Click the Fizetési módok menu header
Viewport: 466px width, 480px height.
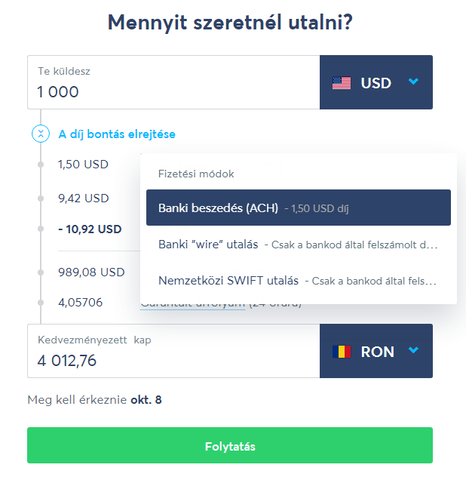196,174
